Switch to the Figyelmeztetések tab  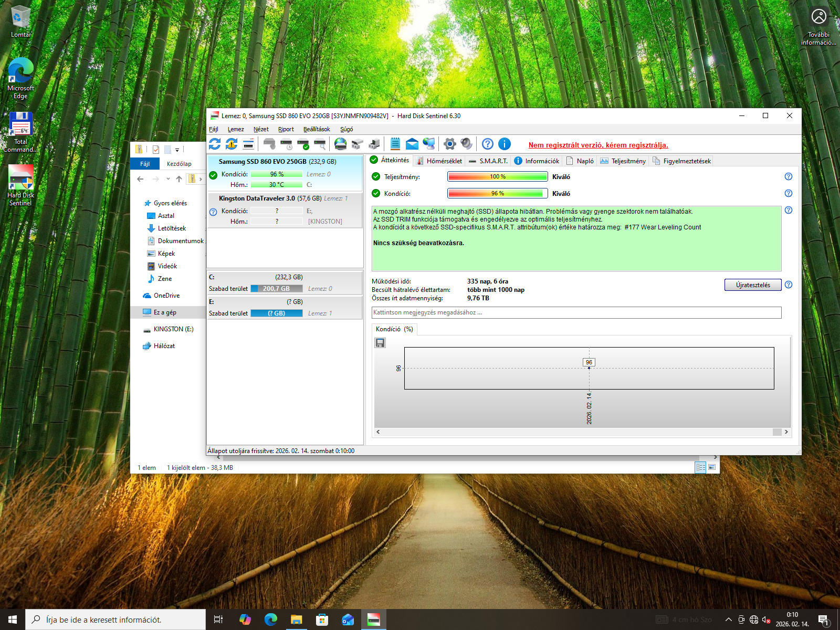coord(681,161)
